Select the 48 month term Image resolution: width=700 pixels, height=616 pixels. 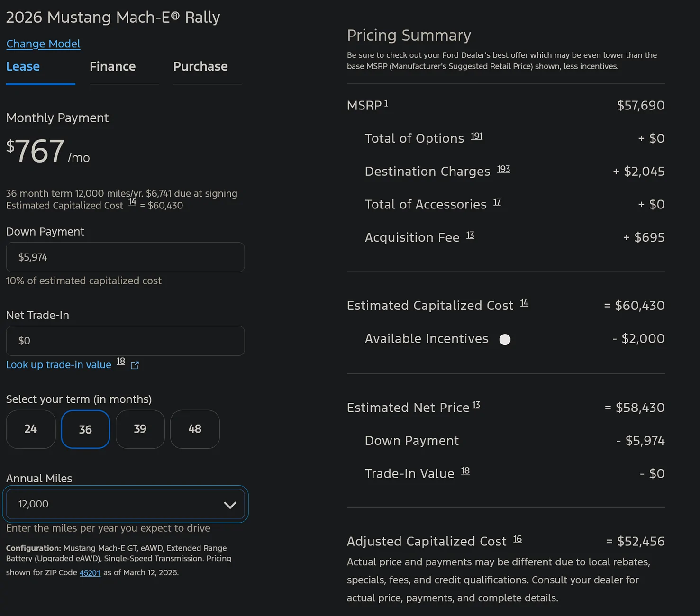click(x=195, y=429)
